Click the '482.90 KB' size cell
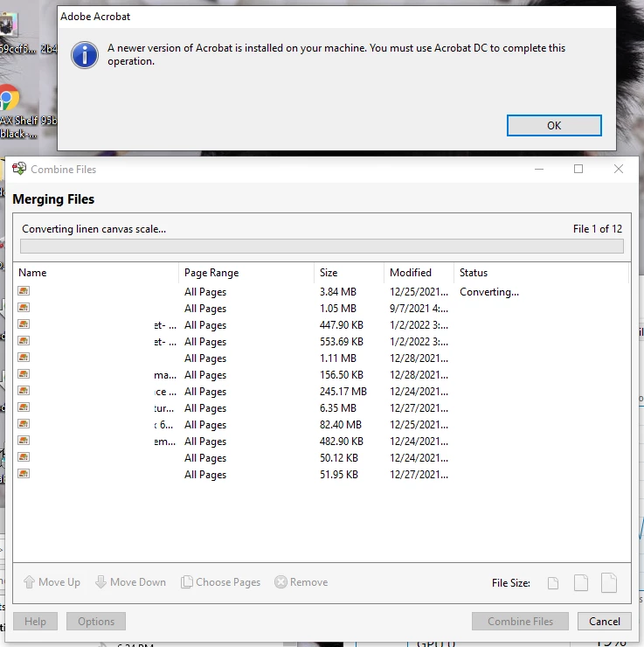644x647 pixels. (342, 442)
